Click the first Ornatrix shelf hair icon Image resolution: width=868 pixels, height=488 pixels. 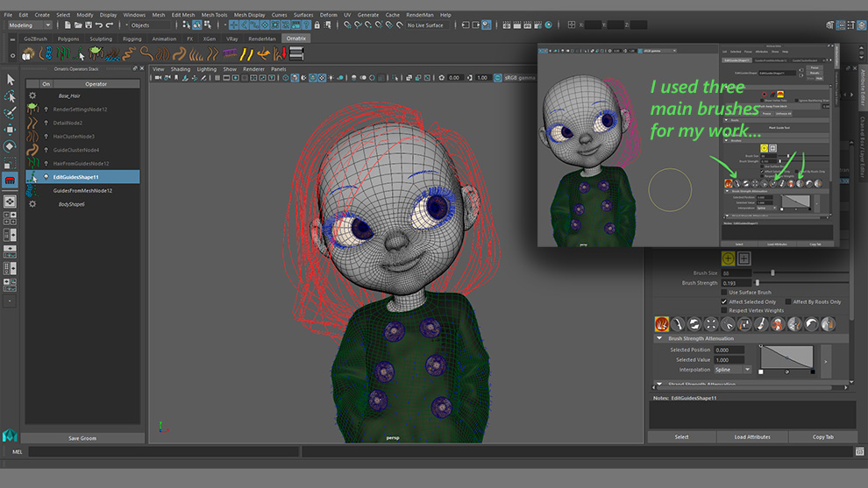pos(29,54)
